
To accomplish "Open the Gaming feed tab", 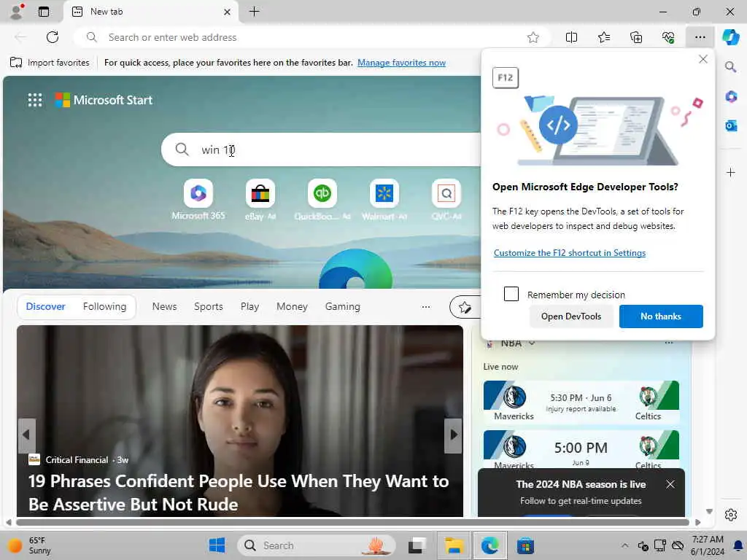I will [x=343, y=307].
